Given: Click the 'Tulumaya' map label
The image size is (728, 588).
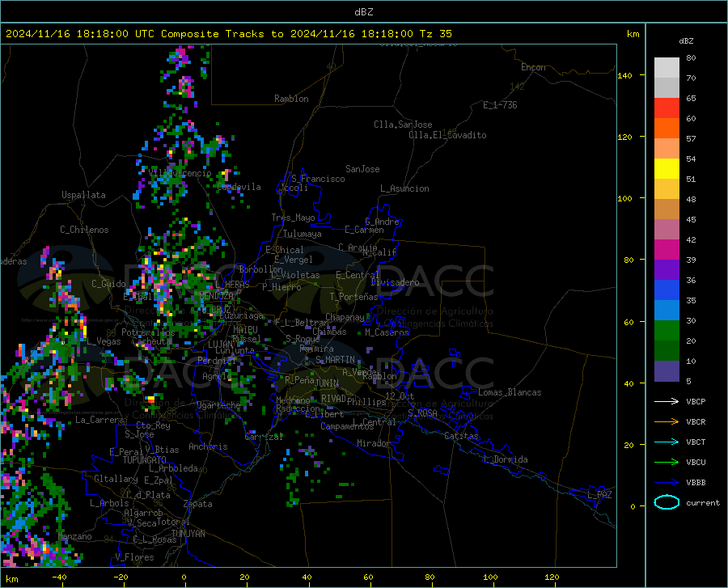Looking at the screenshot, I should 303,234.
